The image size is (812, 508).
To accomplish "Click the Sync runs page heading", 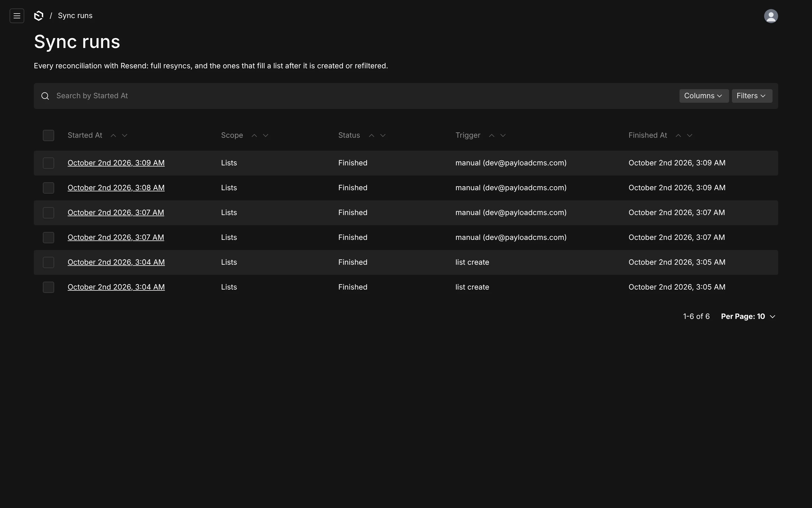I will [77, 42].
